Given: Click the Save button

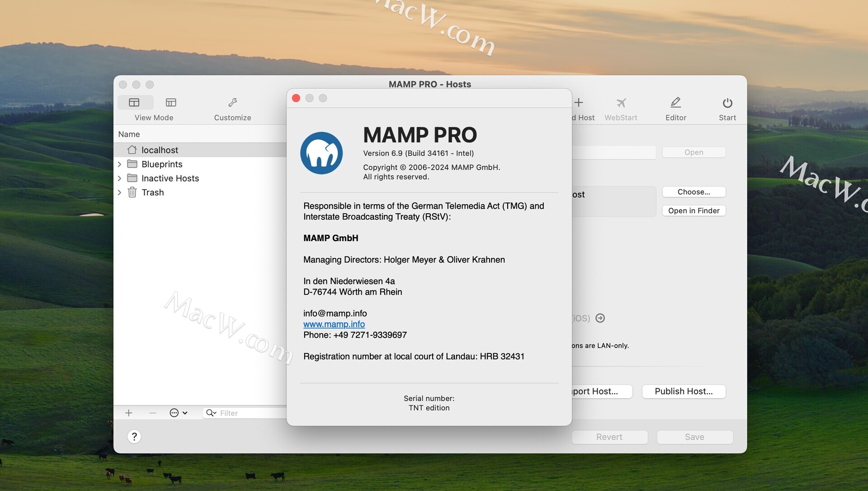Looking at the screenshot, I should [695, 437].
